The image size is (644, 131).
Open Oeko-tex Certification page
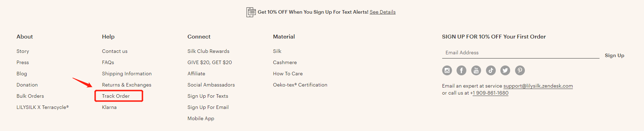coord(300,85)
